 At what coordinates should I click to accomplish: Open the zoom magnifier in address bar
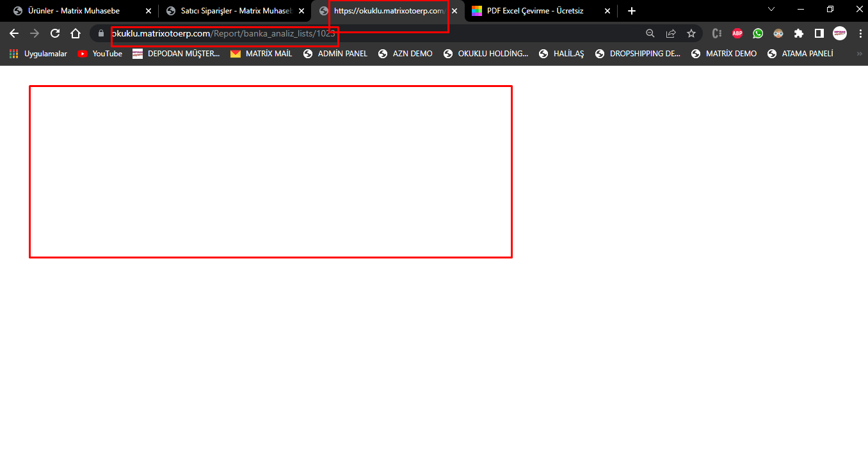click(x=650, y=33)
